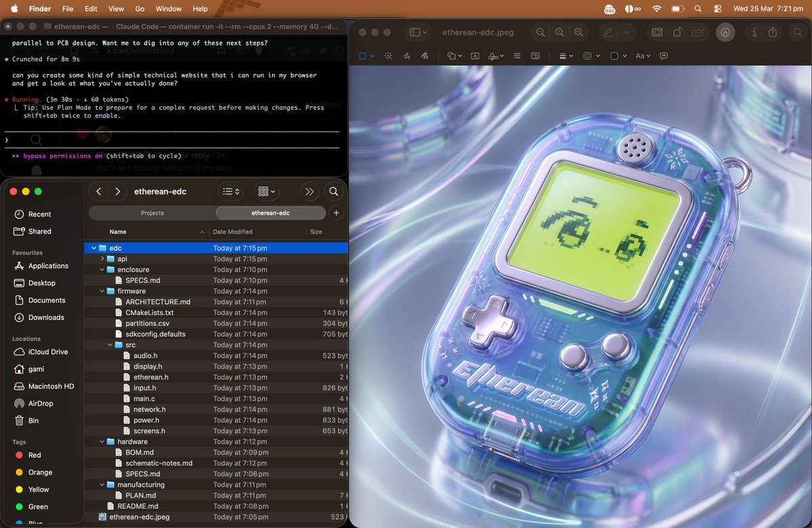Click Preview's actual size zoom icon

[x=559, y=32]
